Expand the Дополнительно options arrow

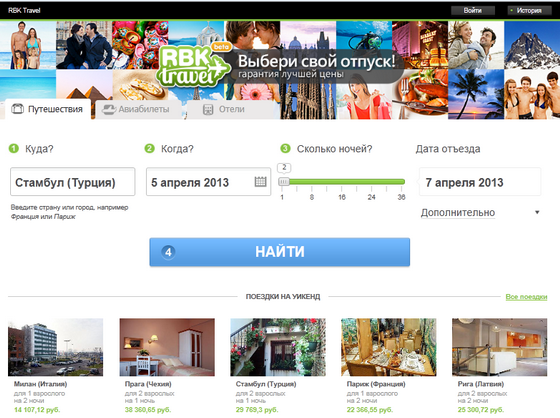[x=537, y=212]
